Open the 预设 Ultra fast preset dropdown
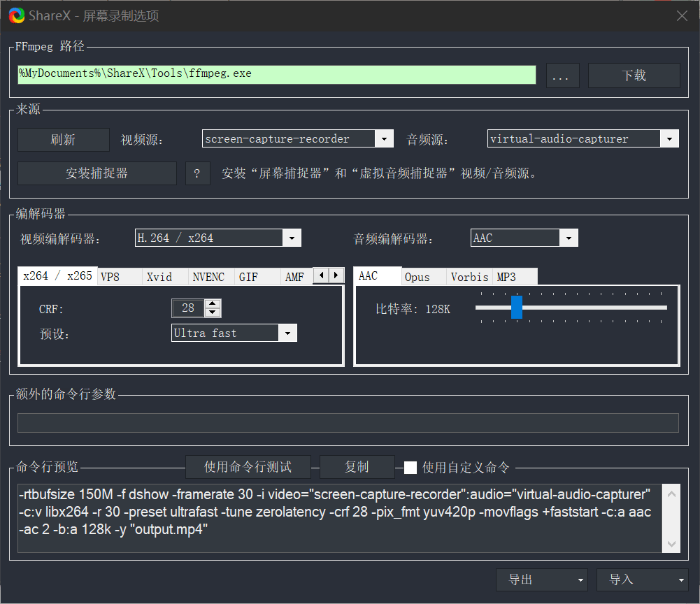Viewport: 700px width, 604px height. [234, 333]
